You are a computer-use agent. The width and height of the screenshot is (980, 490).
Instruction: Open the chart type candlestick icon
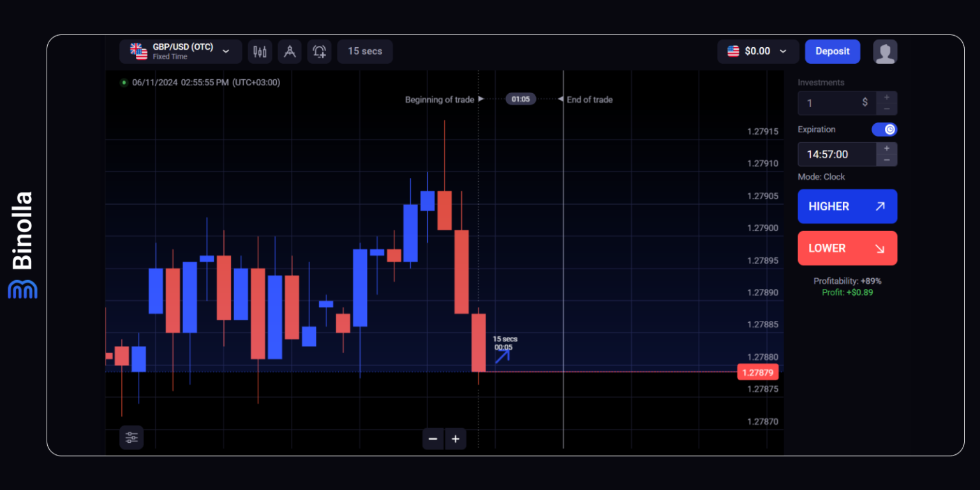tap(260, 52)
